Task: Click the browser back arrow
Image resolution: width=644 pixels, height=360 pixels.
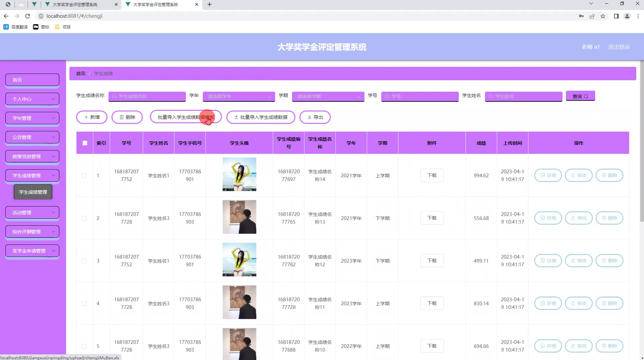Action: coord(6,16)
